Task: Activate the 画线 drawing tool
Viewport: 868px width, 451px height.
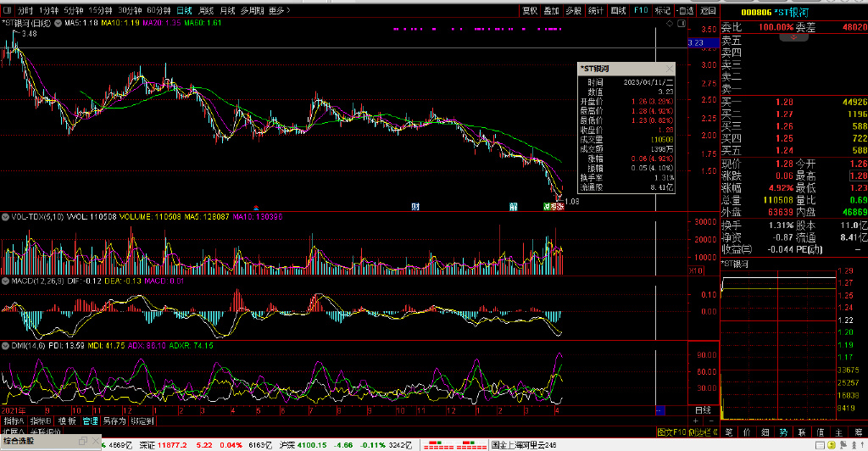Action: click(618, 10)
